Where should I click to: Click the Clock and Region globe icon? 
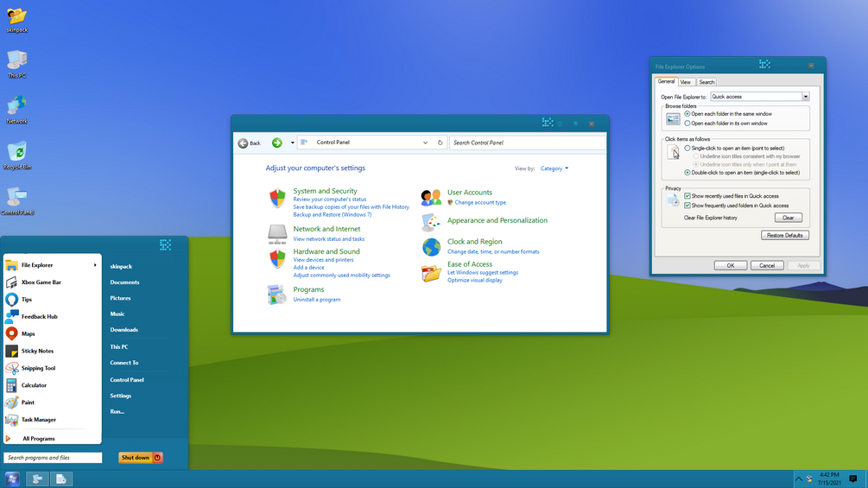click(431, 247)
